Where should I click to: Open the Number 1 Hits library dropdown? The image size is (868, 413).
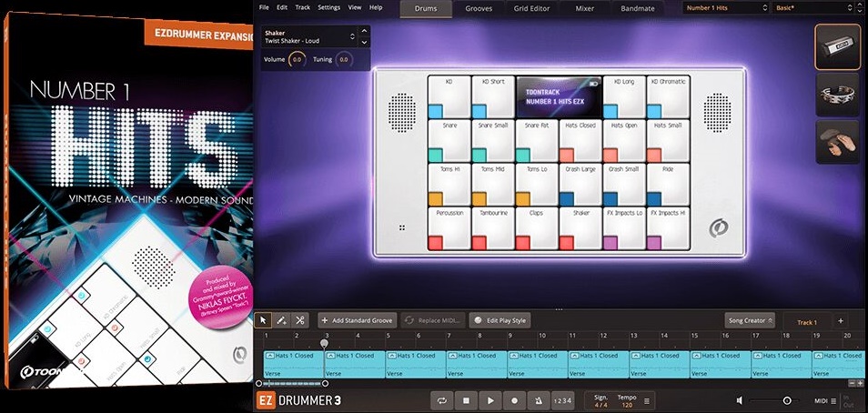click(x=724, y=8)
